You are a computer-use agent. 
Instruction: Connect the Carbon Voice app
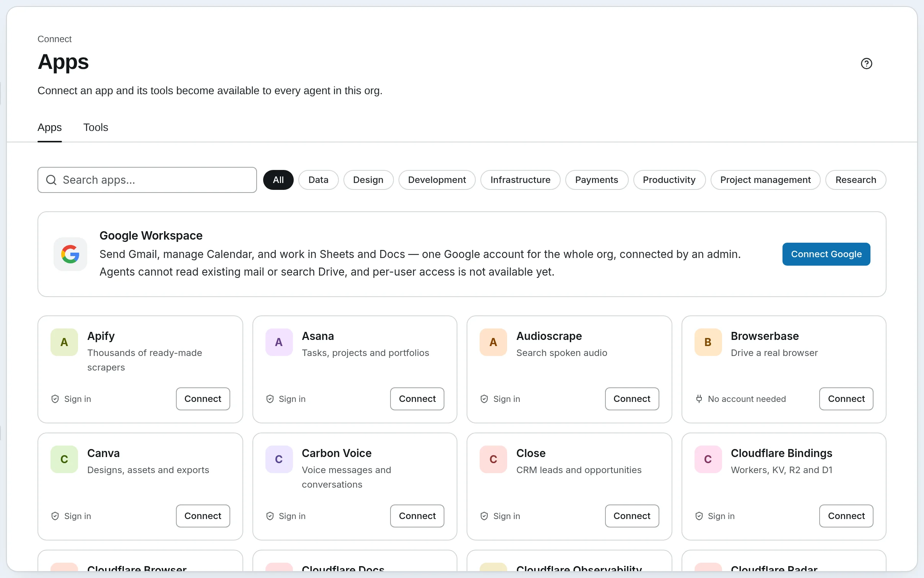417,516
